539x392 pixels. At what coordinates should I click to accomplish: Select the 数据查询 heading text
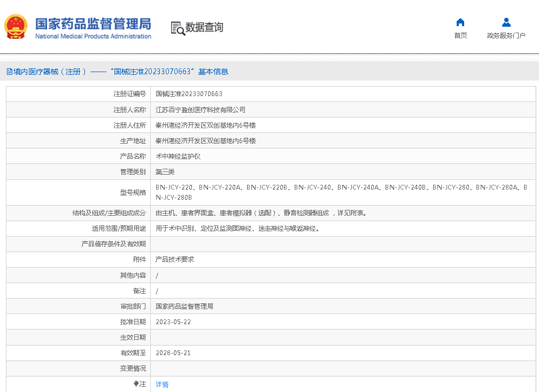point(204,27)
